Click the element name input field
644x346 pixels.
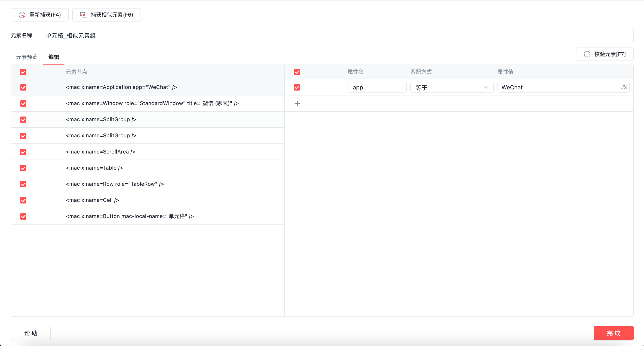point(337,36)
